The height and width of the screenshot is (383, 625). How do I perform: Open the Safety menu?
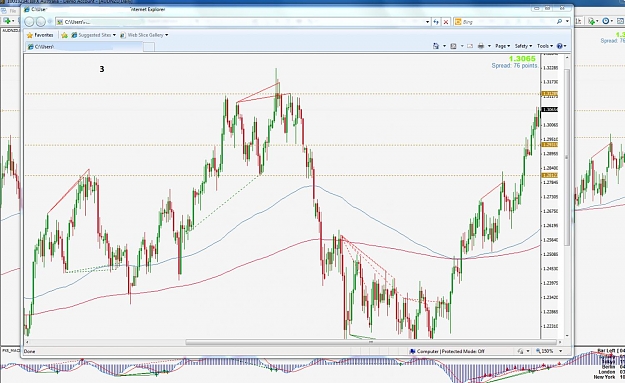(x=523, y=46)
